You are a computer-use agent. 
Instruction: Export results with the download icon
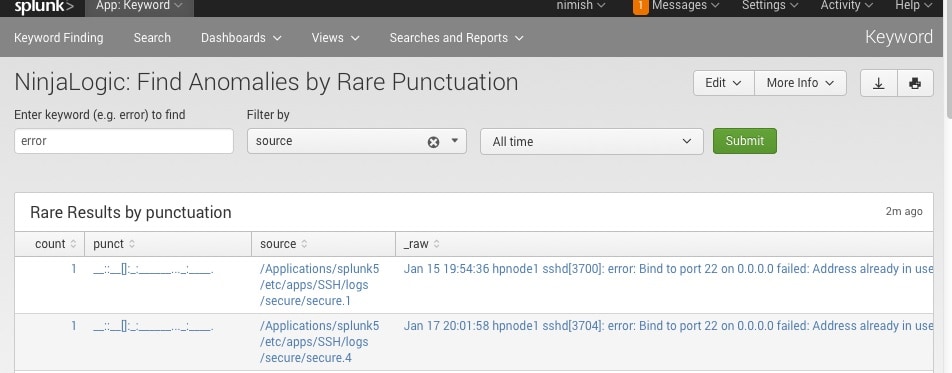[x=879, y=83]
